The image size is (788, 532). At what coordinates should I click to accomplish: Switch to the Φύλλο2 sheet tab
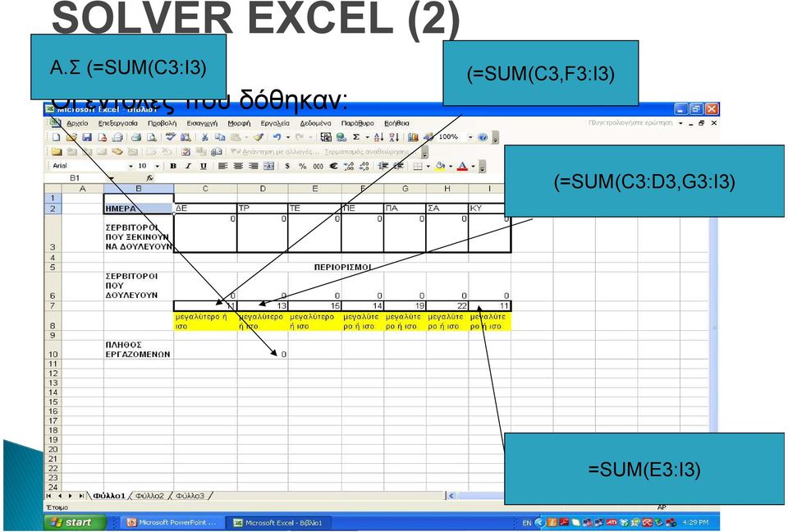click(149, 496)
